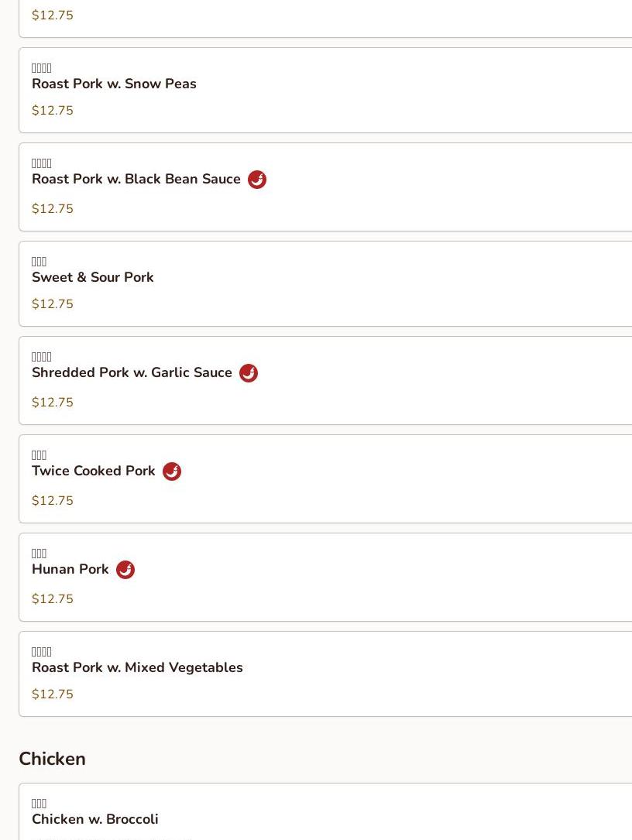This screenshot has width=632, height=840.
Task: Select the Twice Cooked Pork name
Action: click(x=94, y=471)
